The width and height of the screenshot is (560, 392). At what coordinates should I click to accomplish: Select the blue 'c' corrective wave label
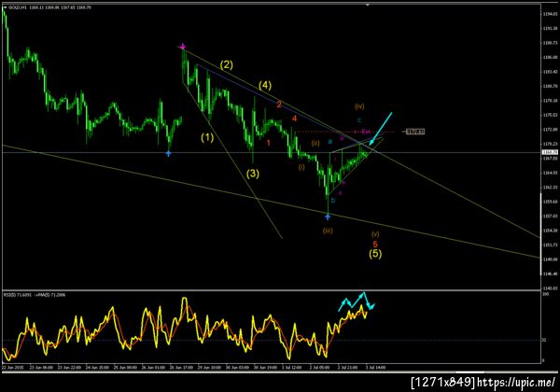(359, 120)
